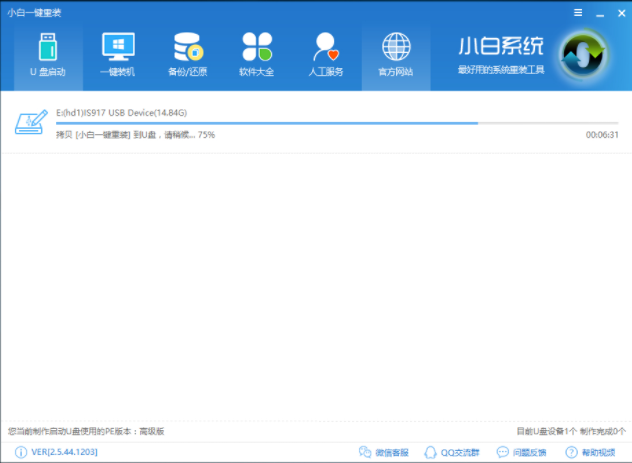The height and width of the screenshot is (463, 632).
Task: Switch to the 一键装机 tab
Action: click(x=117, y=55)
